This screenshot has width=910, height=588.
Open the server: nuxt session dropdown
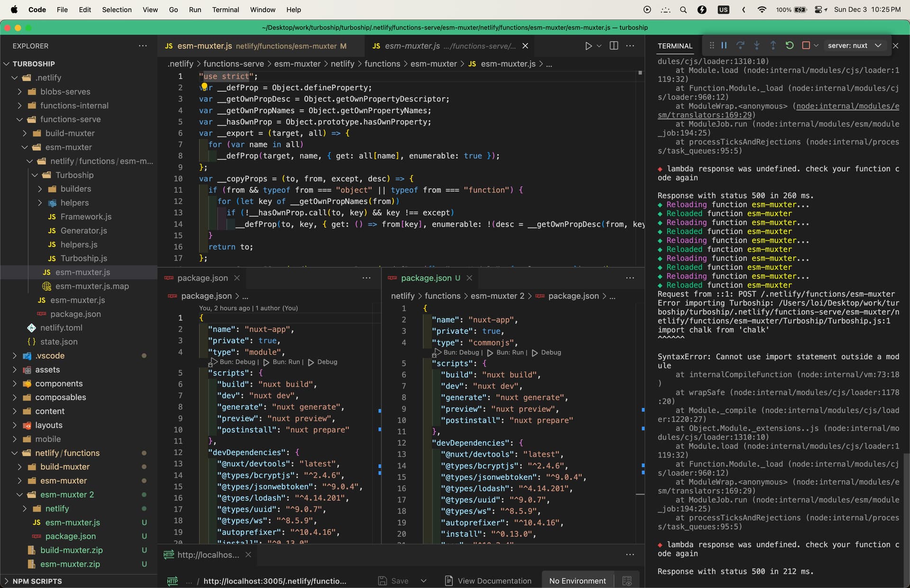pos(854,45)
